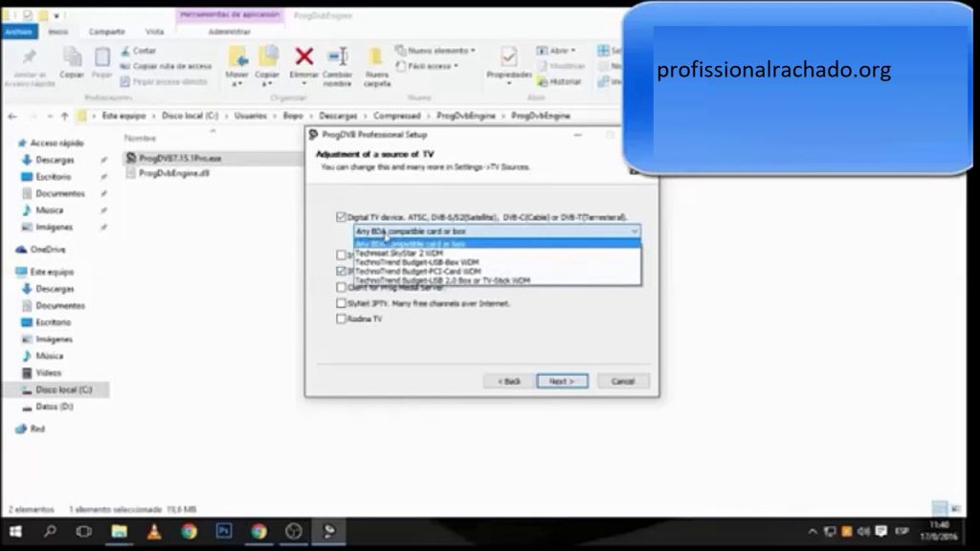Open Task View from the taskbar
980x551 pixels.
pos(84,531)
